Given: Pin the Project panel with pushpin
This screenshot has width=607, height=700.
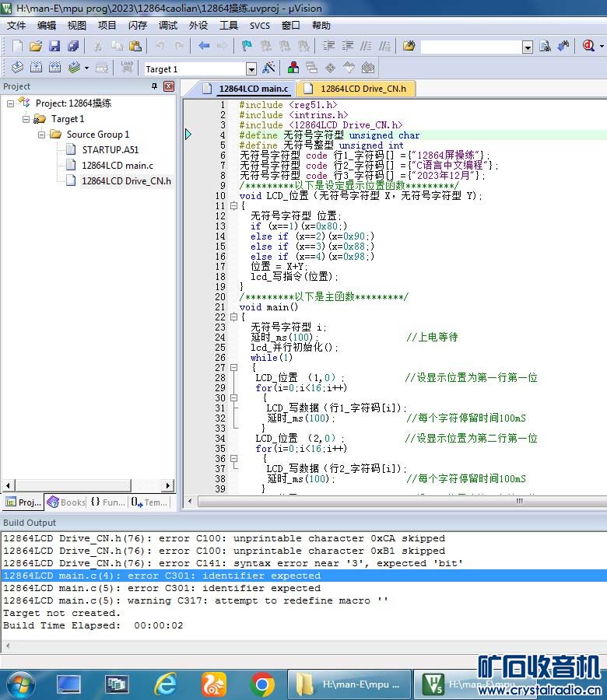Looking at the screenshot, I should pyautogui.click(x=154, y=86).
